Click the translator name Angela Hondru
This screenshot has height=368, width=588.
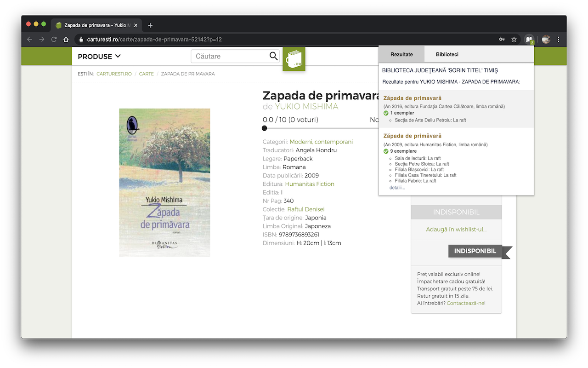pyautogui.click(x=316, y=150)
